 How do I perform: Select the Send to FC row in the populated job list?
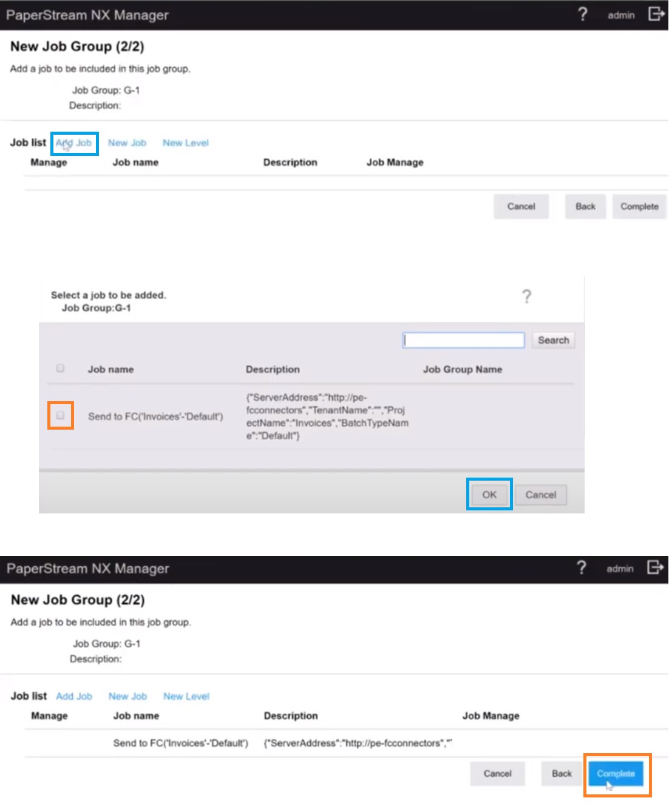pyautogui.click(x=180, y=743)
